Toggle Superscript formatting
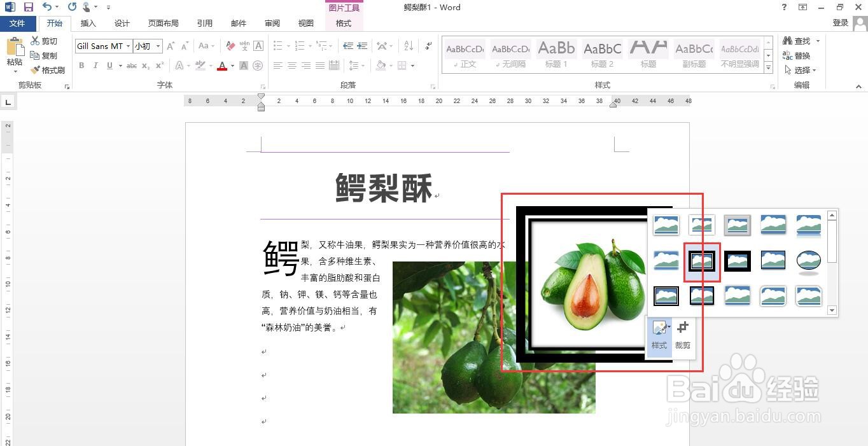Screen dimensions: 868x446 [160, 66]
